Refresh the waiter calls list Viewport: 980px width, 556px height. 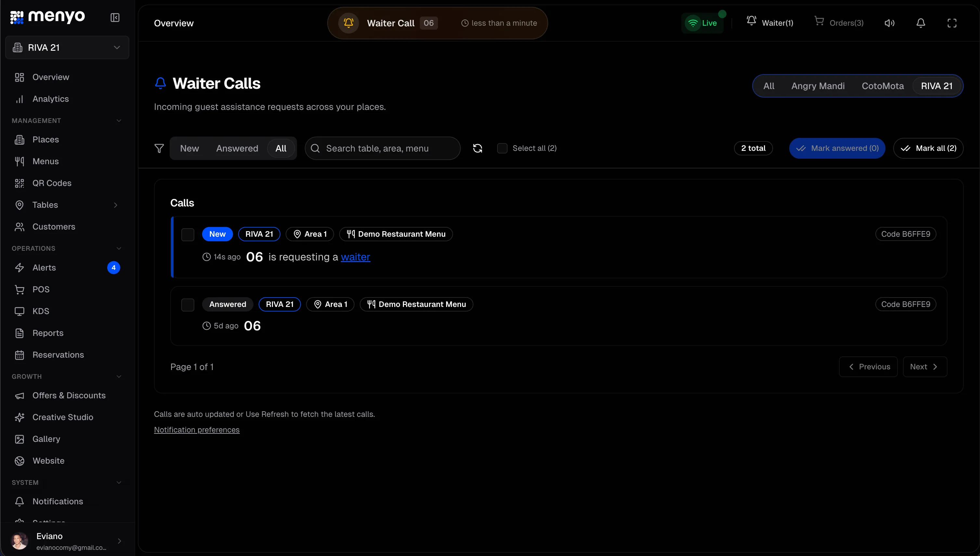478,148
